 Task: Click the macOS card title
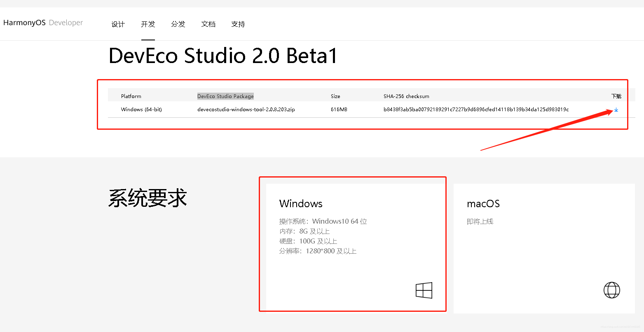[x=483, y=203]
